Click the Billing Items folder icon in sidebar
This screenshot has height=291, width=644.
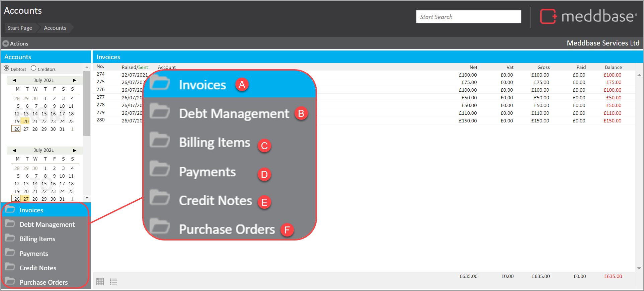click(10, 238)
